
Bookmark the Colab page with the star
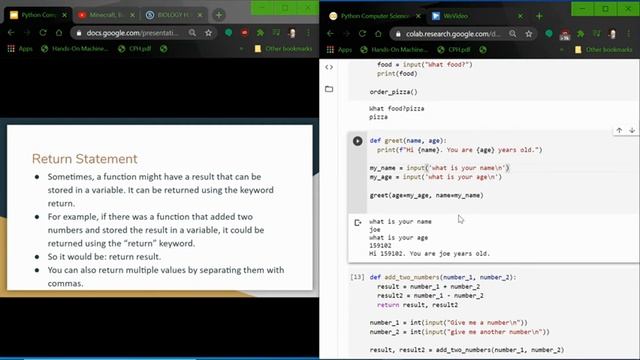[529, 34]
